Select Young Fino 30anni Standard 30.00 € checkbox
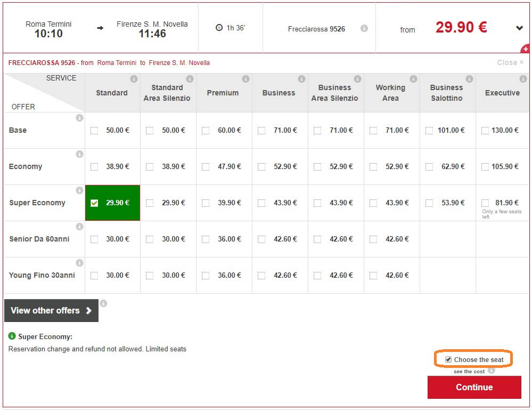 coord(94,276)
